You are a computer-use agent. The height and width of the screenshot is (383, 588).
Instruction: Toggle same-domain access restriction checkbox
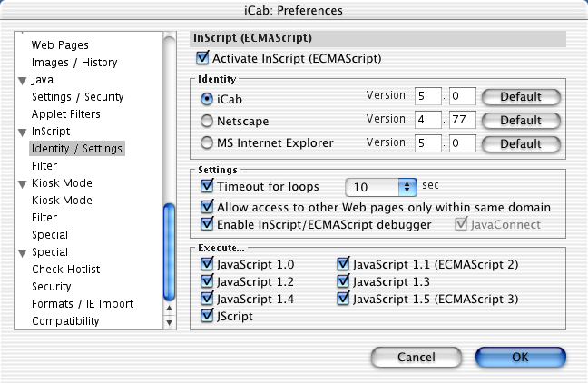[207, 207]
